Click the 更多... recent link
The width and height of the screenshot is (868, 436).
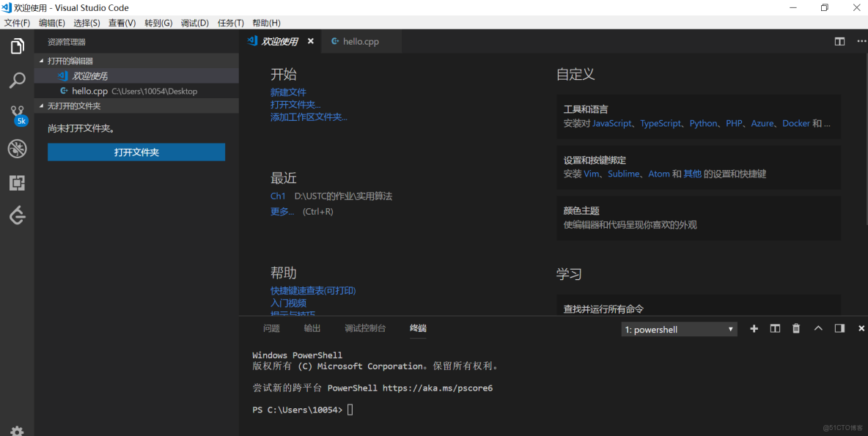(x=282, y=211)
